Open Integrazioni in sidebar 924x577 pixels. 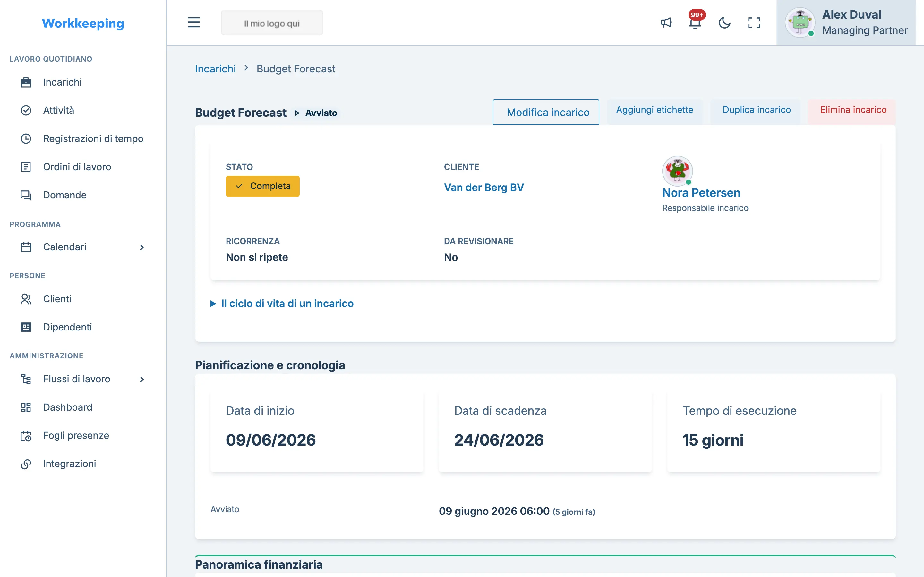coord(70,464)
